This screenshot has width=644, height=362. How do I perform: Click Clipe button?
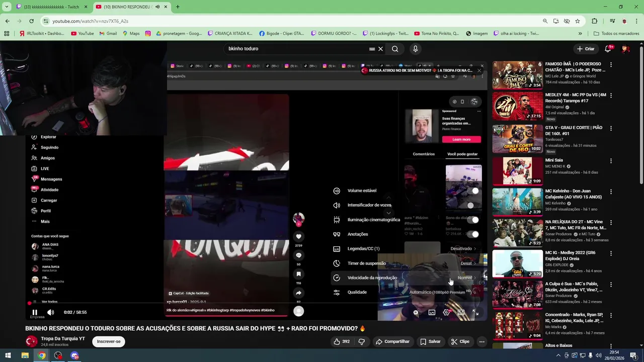click(460, 341)
